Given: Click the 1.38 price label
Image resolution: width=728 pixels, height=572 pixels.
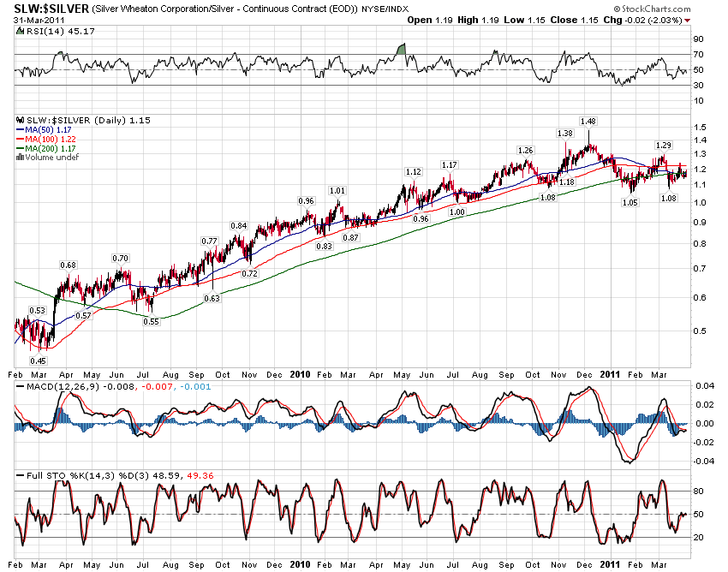Looking at the screenshot, I should pyautogui.click(x=565, y=134).
